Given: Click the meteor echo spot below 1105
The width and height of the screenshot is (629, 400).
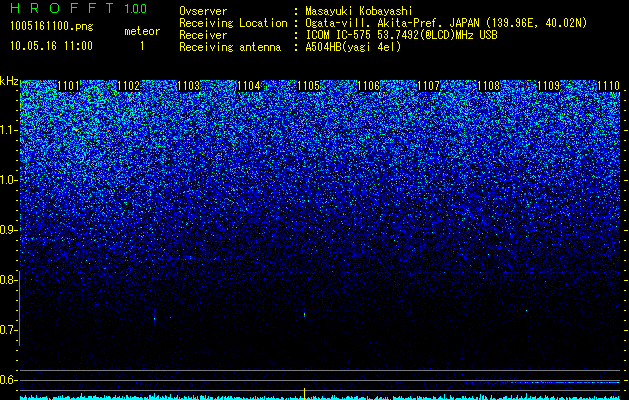Looking at the screenshot, I should coord(304,315).
